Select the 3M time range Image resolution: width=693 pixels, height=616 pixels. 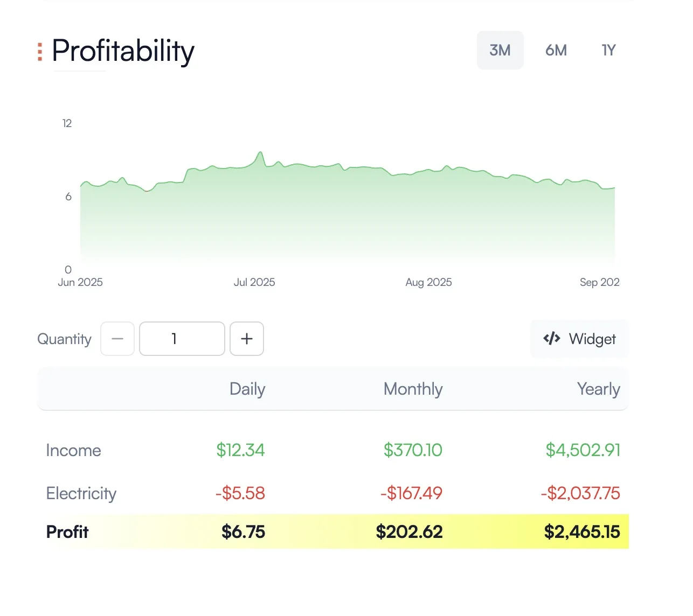pos(500,50)
